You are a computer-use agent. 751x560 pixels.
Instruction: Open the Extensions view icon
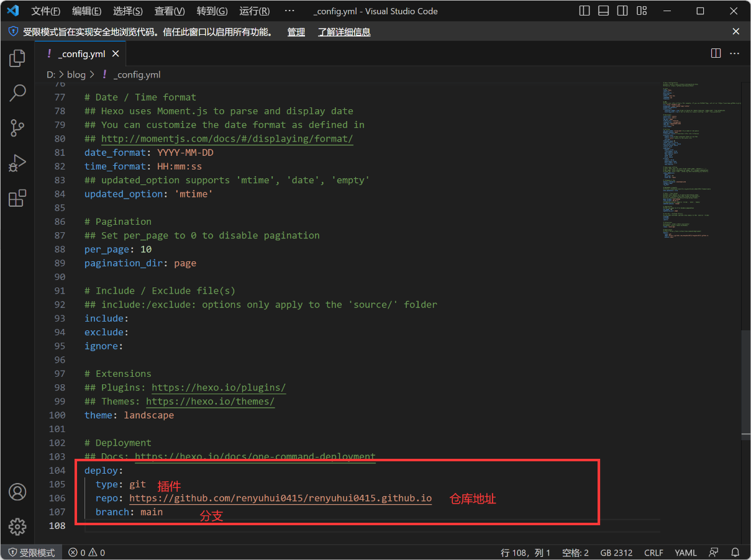(17, 198)
